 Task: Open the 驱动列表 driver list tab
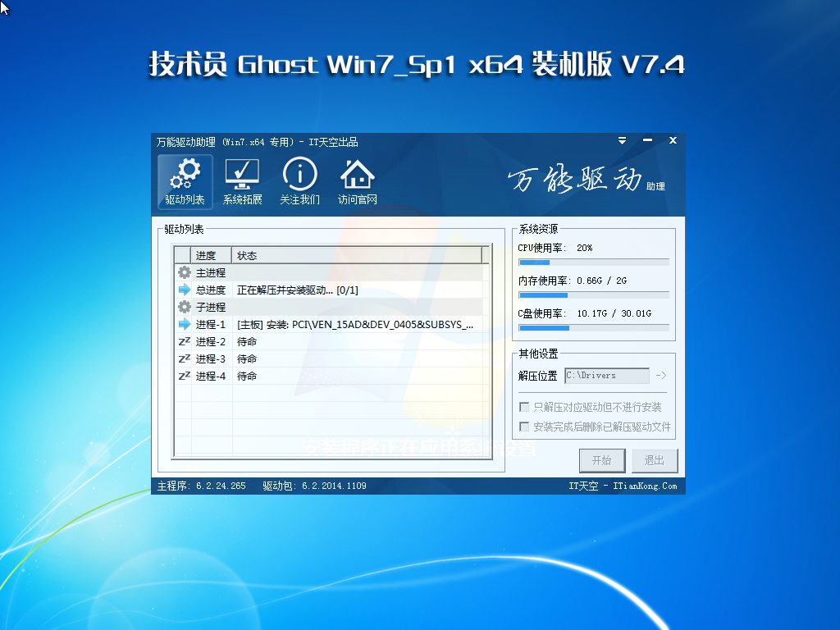point(185,181)
